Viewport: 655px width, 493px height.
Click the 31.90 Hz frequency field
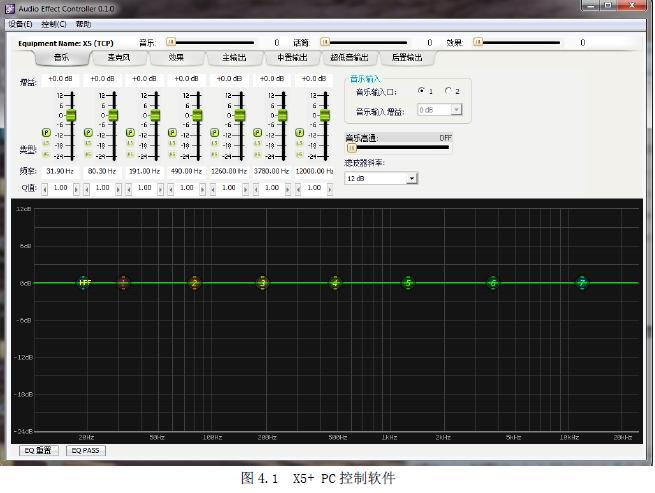[60, 171]
